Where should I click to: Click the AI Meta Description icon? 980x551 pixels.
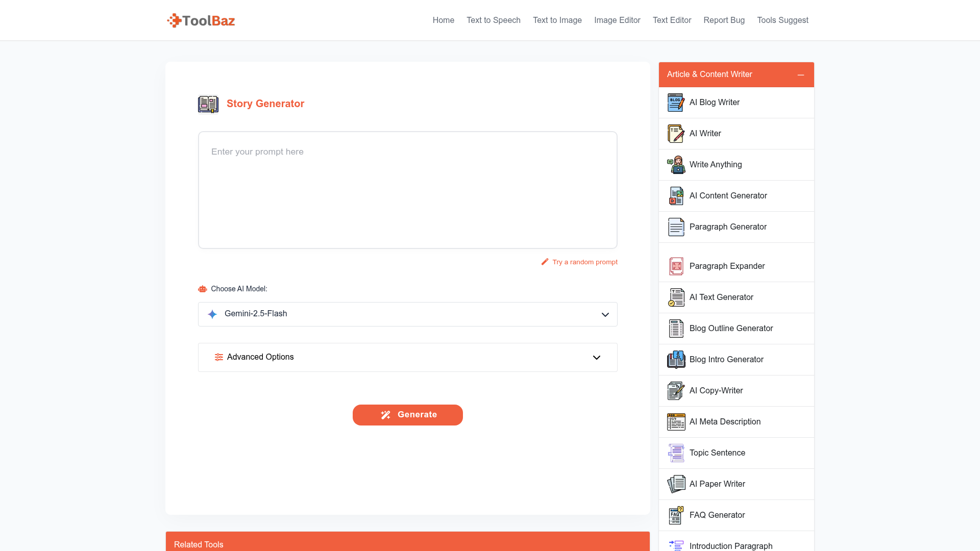click(676, 422)
